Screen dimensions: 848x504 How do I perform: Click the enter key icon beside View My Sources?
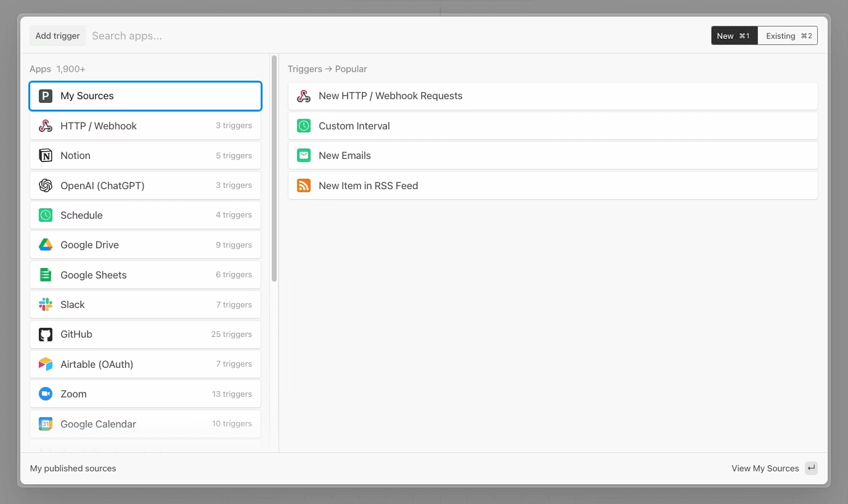(812, 468)
